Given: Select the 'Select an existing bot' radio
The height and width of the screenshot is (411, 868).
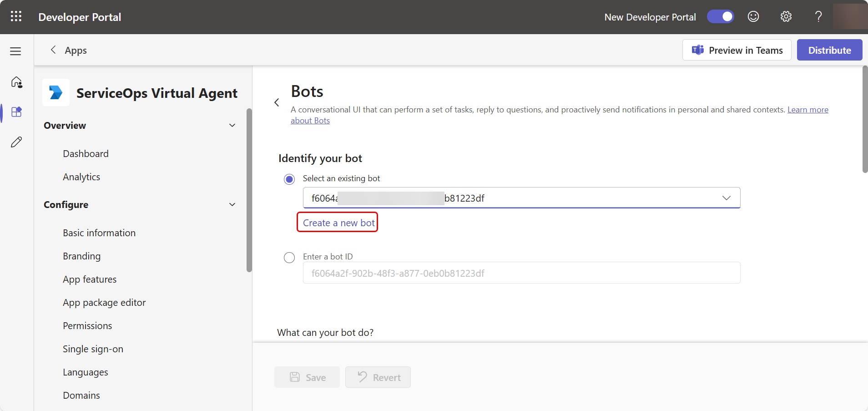Looking at the screenshot, I should tap(289, 179).
